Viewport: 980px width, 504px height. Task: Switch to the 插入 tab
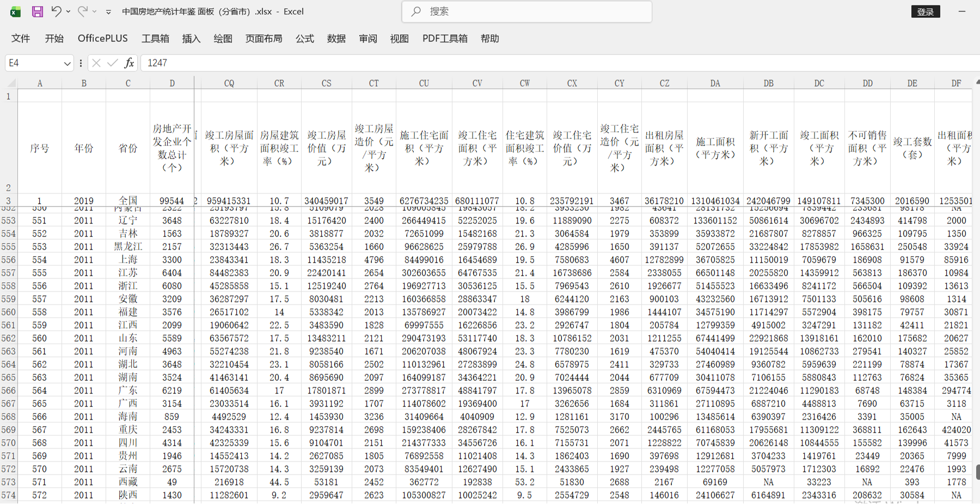(191, 38)
